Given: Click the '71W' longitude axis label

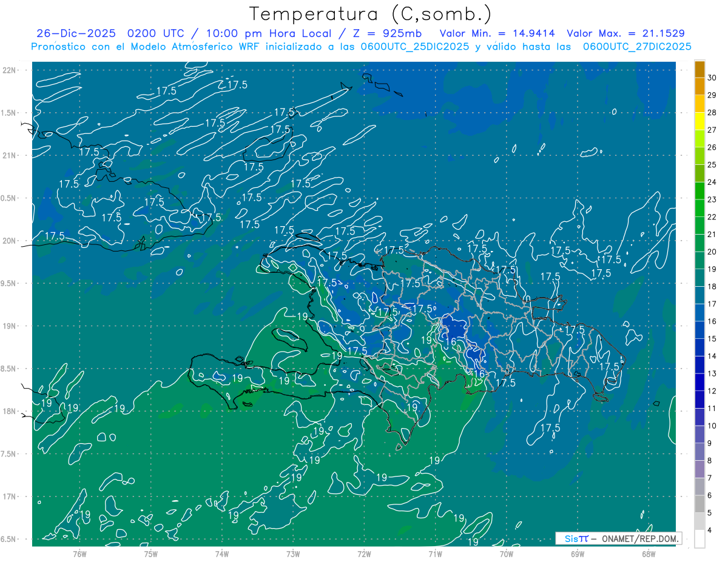Looking at the screenshot, I should point(435,554).
